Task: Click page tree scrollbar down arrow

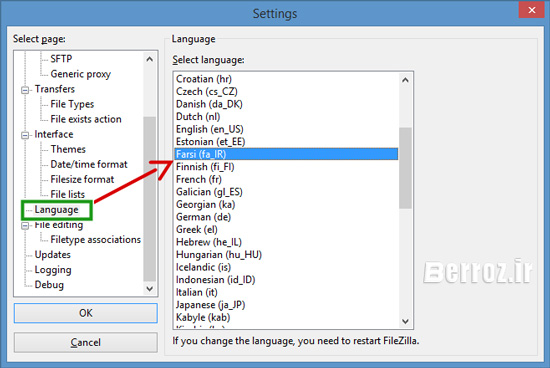Action: (150, 289)
